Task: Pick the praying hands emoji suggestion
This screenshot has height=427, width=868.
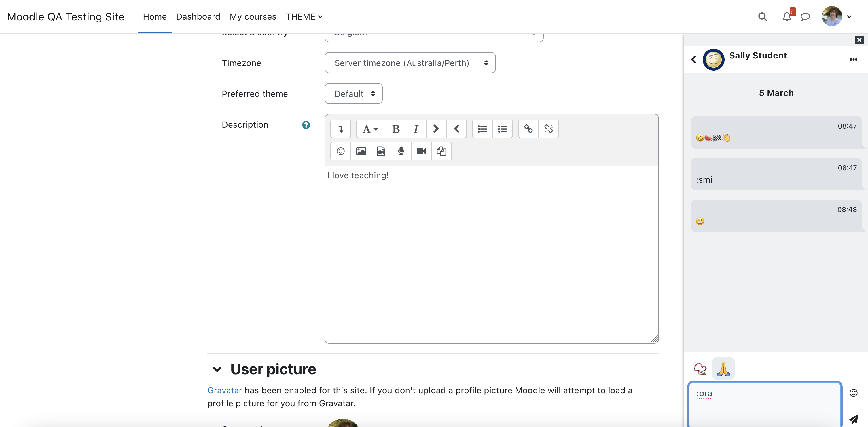Action: 723,369
